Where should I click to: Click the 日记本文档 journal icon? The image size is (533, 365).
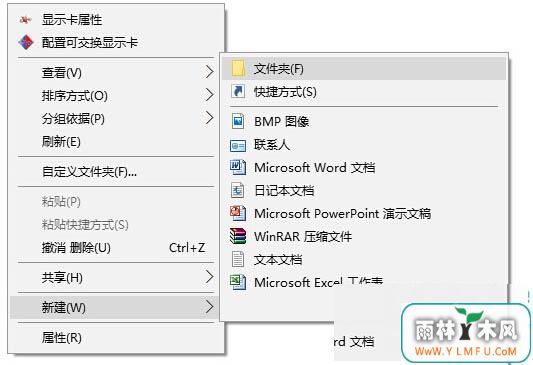[238, 190]
